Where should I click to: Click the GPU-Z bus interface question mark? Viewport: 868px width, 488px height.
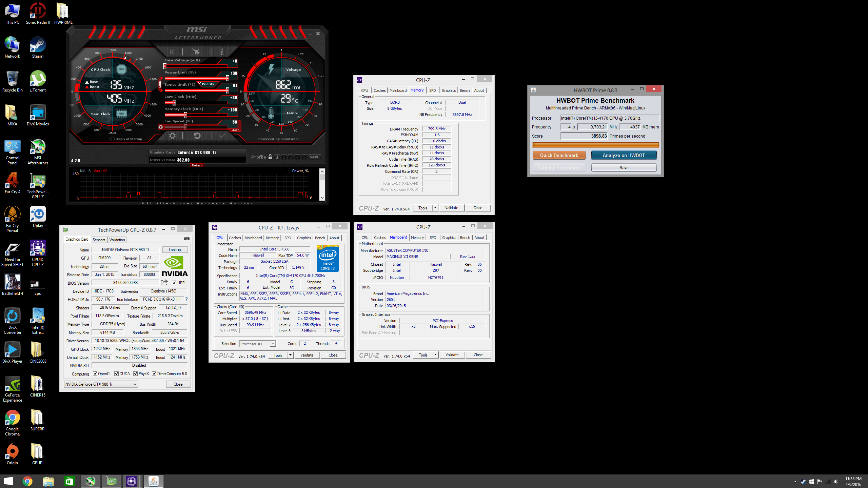click(x=186, y=299)
